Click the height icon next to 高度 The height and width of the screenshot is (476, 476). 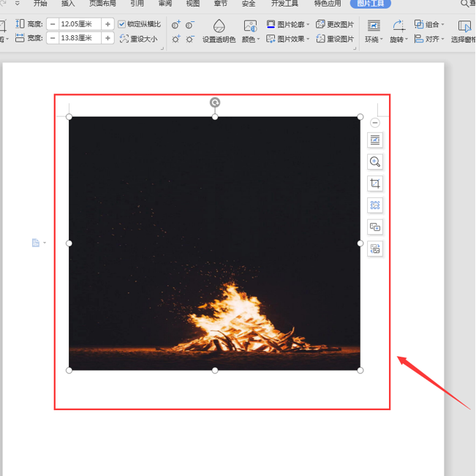tap(20, 23)
